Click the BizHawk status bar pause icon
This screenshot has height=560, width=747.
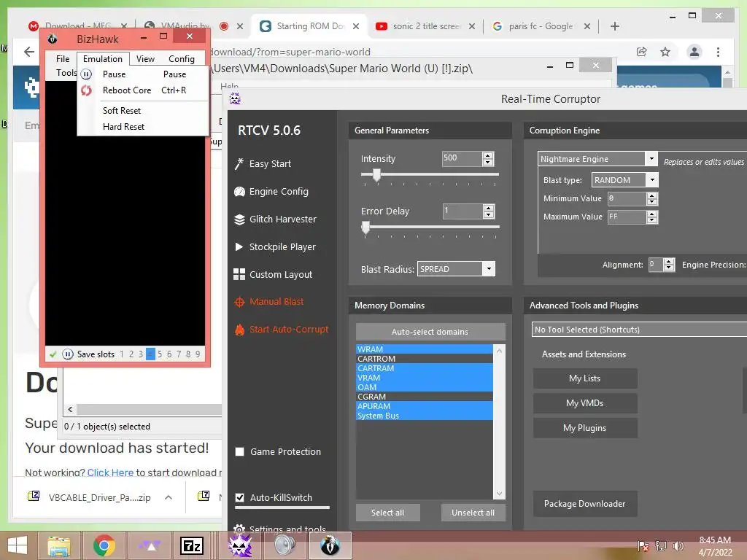coord(68,354)
